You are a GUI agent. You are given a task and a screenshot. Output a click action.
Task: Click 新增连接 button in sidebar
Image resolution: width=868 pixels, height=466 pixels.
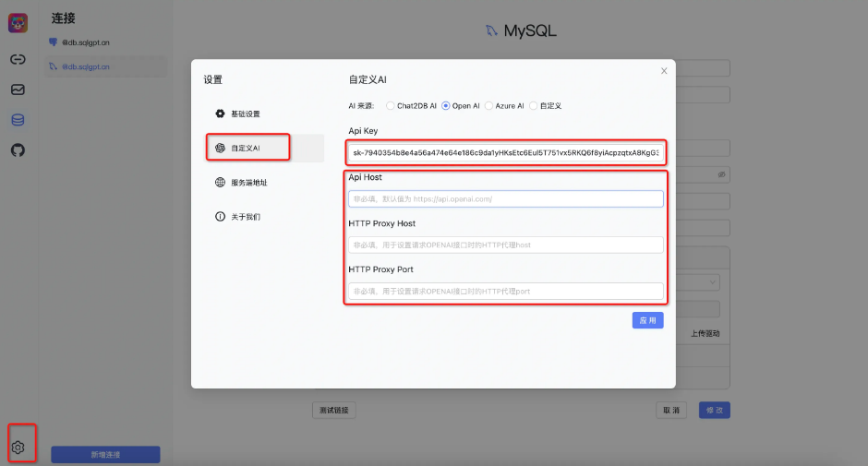105,454
